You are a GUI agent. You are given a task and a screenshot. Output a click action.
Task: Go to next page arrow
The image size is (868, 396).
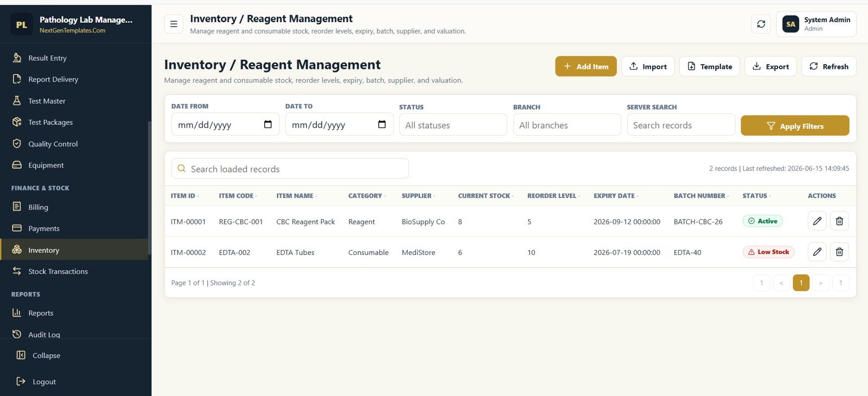[821, 283]
